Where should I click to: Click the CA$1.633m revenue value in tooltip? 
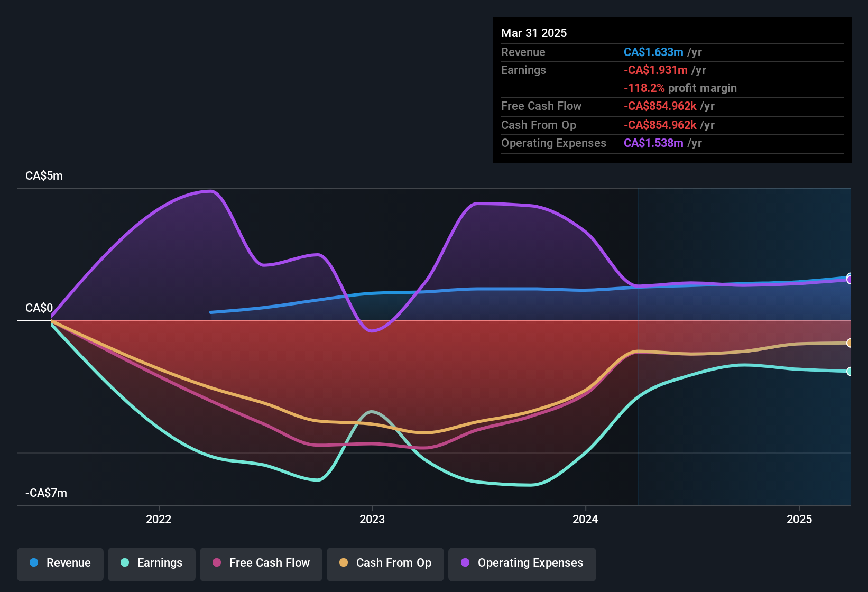pyautogui.click(x=653, y=52)
